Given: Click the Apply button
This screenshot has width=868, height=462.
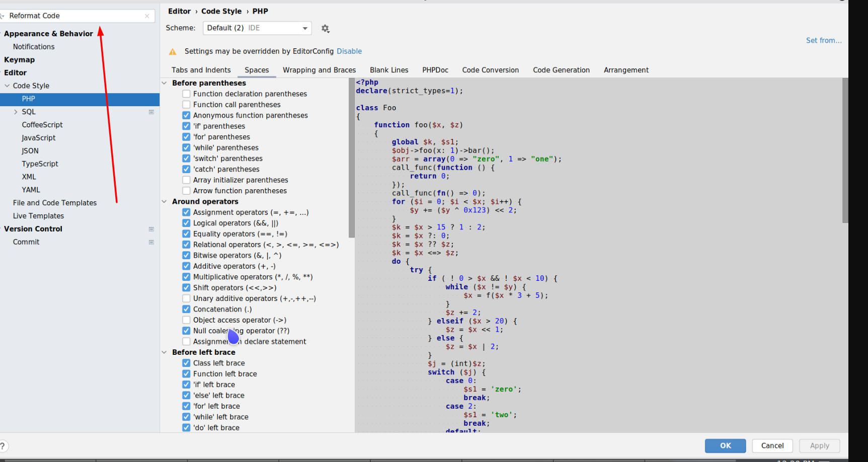Looking at the screenshot, I should 820,446.
